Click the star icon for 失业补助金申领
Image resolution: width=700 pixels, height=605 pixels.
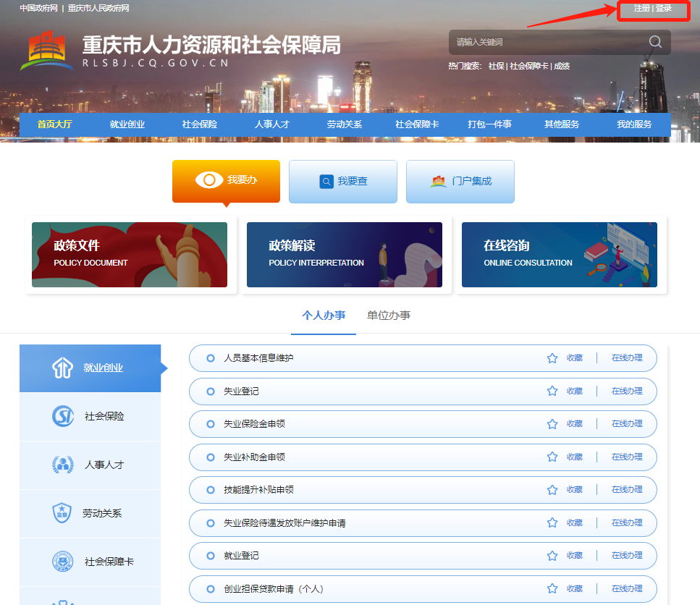coord(552,457)
